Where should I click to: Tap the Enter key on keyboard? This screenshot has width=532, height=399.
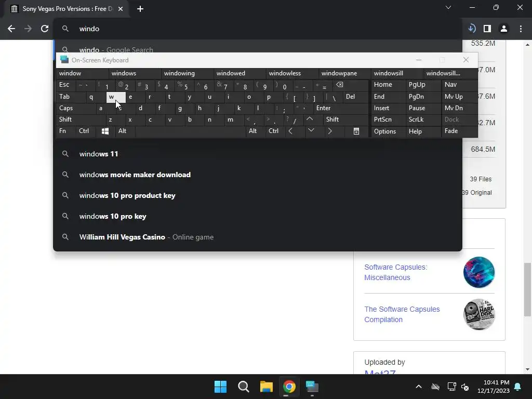pyautogui.click(x=341, y=108)
